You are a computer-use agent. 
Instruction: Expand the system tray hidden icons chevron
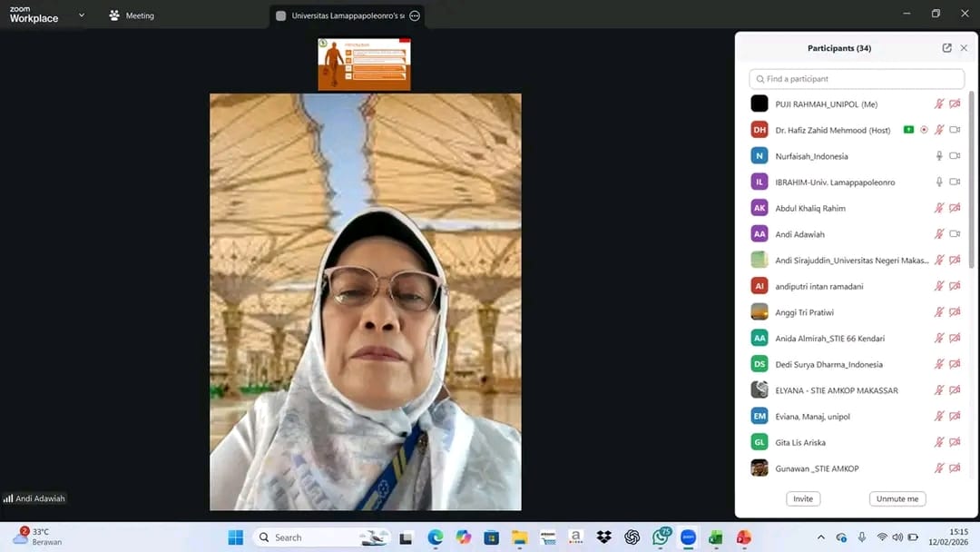pos(821,537)
